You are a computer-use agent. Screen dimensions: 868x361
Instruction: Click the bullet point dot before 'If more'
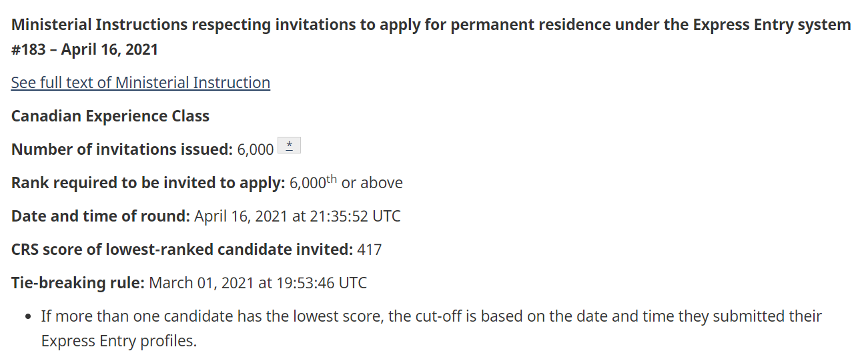28,316
